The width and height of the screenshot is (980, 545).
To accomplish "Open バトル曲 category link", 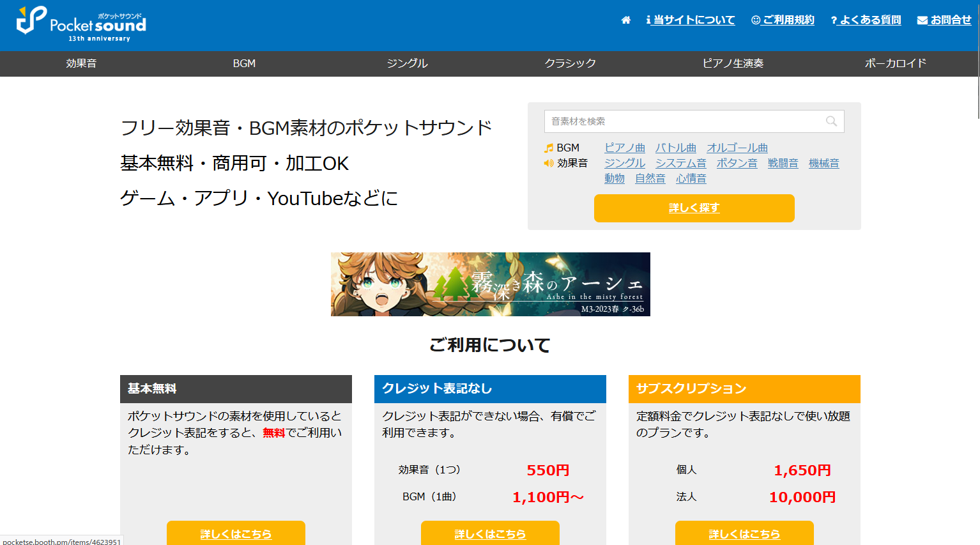I will 676,148.
